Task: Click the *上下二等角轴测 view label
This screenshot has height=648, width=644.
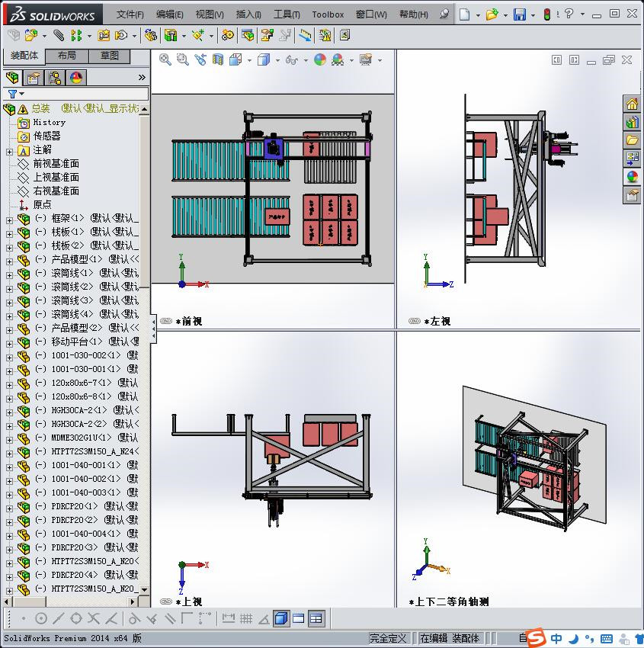Action: pyautogui.click(x=449, y=601)
